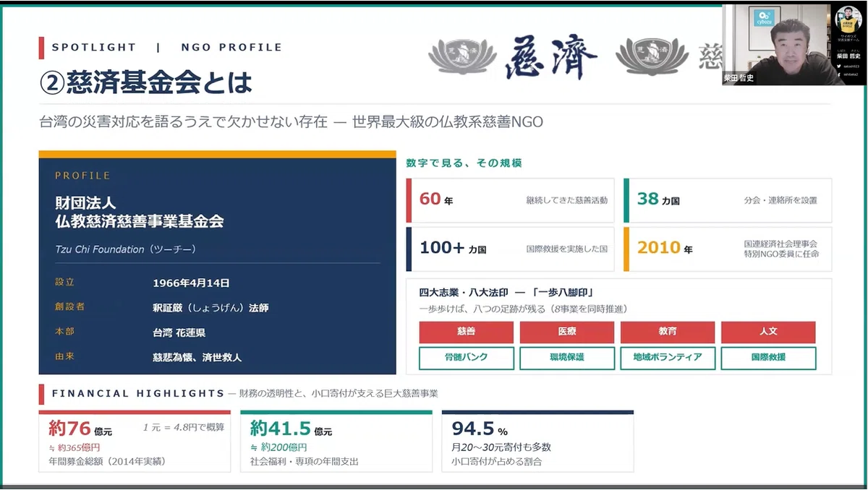Click the 2010年 statistic
This screenshot has height=490, width=868.
[x=665, y=248]
